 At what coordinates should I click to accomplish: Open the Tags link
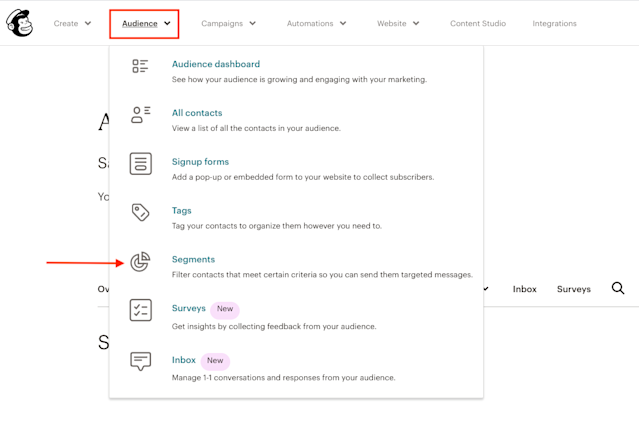[181, 211]
